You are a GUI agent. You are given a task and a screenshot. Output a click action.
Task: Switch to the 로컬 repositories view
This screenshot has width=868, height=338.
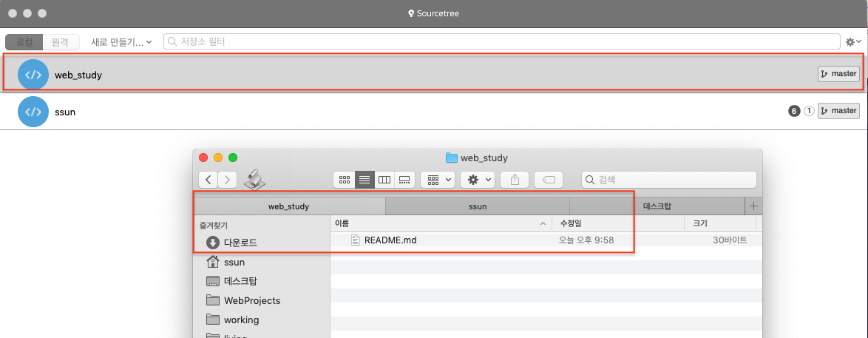point(24,41)
